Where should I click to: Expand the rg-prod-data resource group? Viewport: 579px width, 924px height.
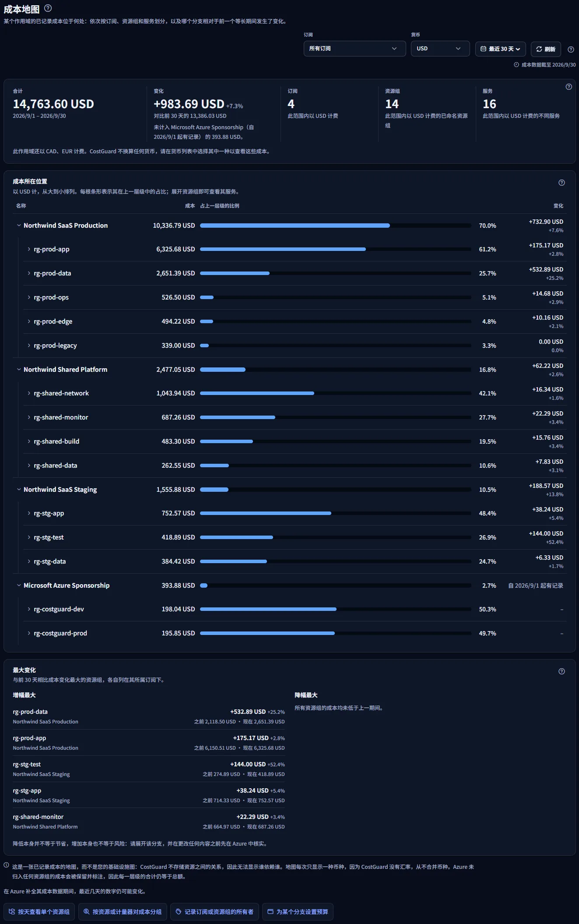coord(29,273)
